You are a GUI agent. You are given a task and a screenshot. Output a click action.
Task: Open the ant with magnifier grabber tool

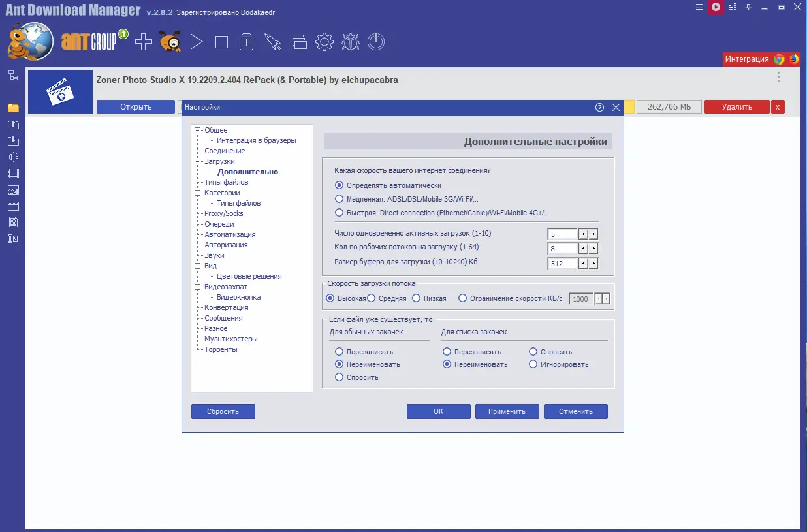click(170, 42)
